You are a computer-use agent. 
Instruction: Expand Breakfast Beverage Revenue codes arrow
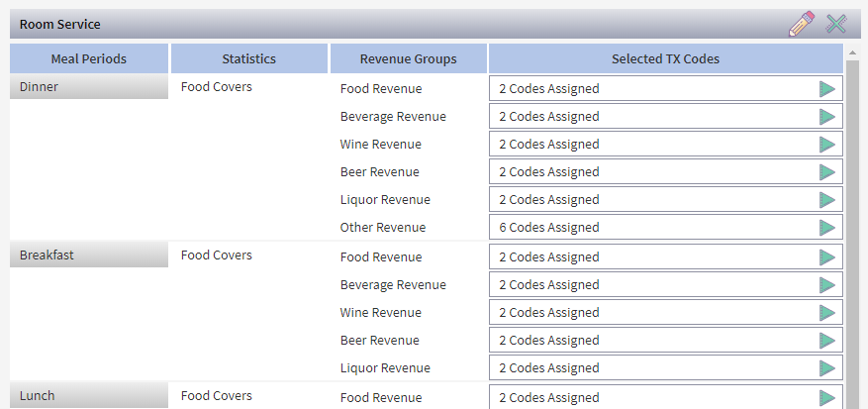pos(827,285)
